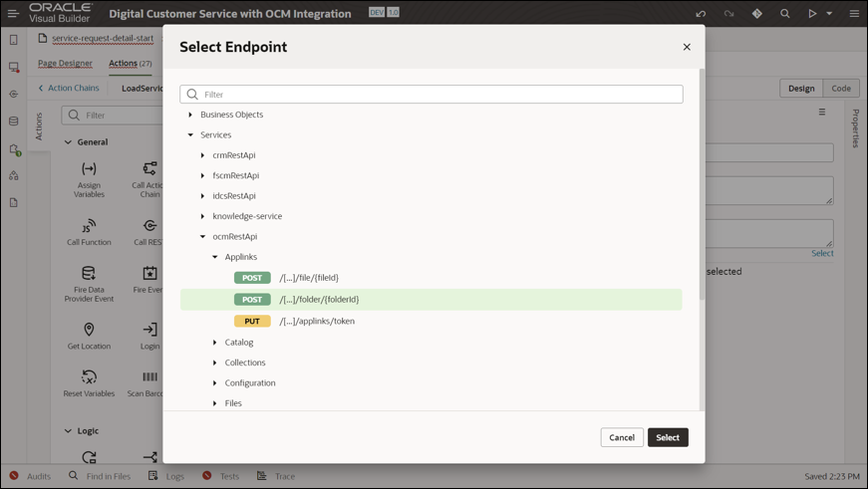The image size is (868, 489).
Task: Open Source document icon in left sidebar
Action: (14, 202)
